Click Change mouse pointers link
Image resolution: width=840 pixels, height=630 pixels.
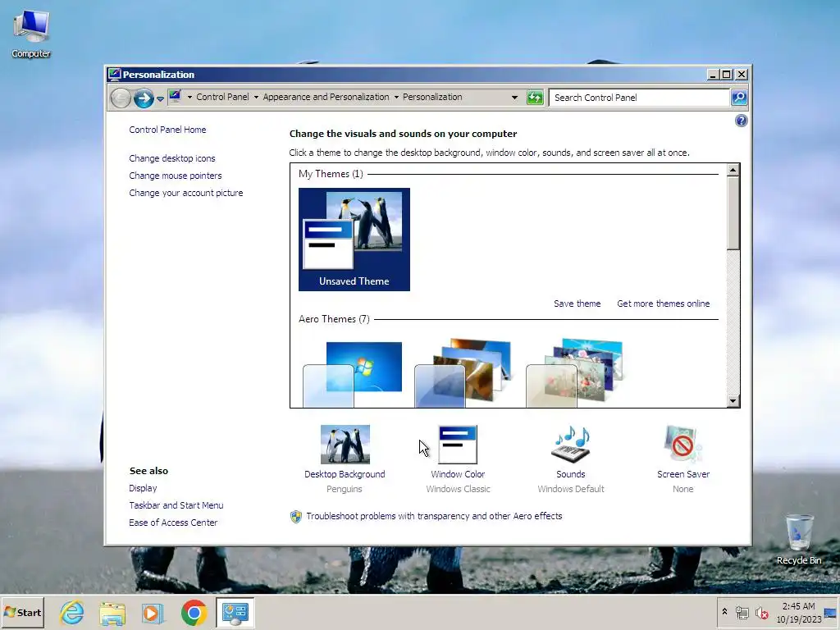click(x=176, y=176)
